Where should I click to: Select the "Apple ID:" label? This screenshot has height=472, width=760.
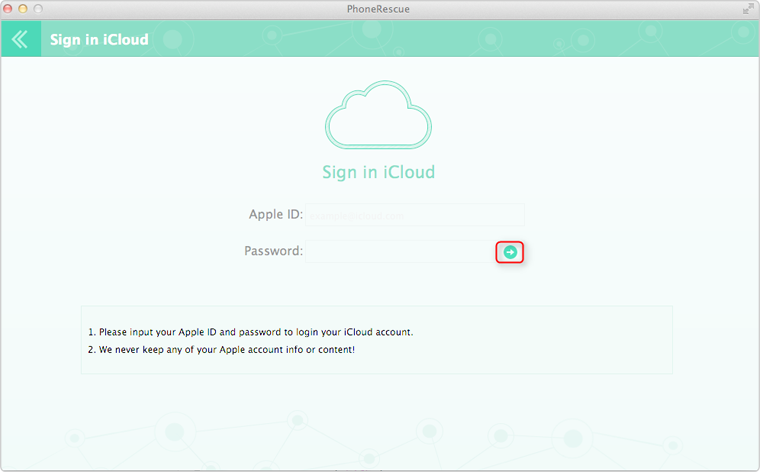click(275, 215)
